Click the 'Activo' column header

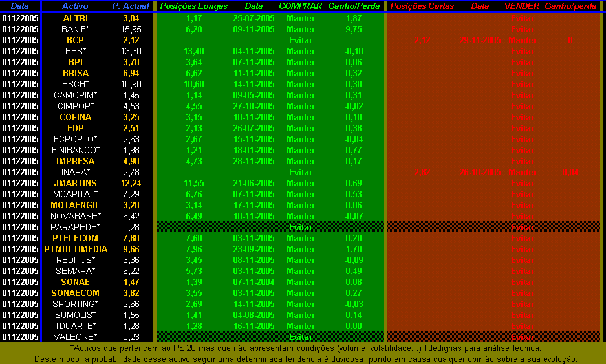[x=75, y=6]
